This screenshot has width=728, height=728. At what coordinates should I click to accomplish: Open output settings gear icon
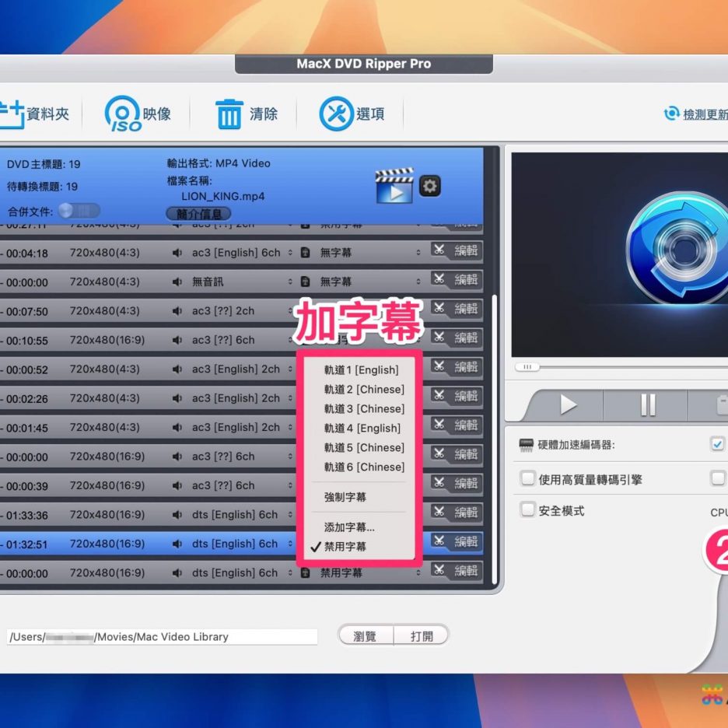[429, 186]
